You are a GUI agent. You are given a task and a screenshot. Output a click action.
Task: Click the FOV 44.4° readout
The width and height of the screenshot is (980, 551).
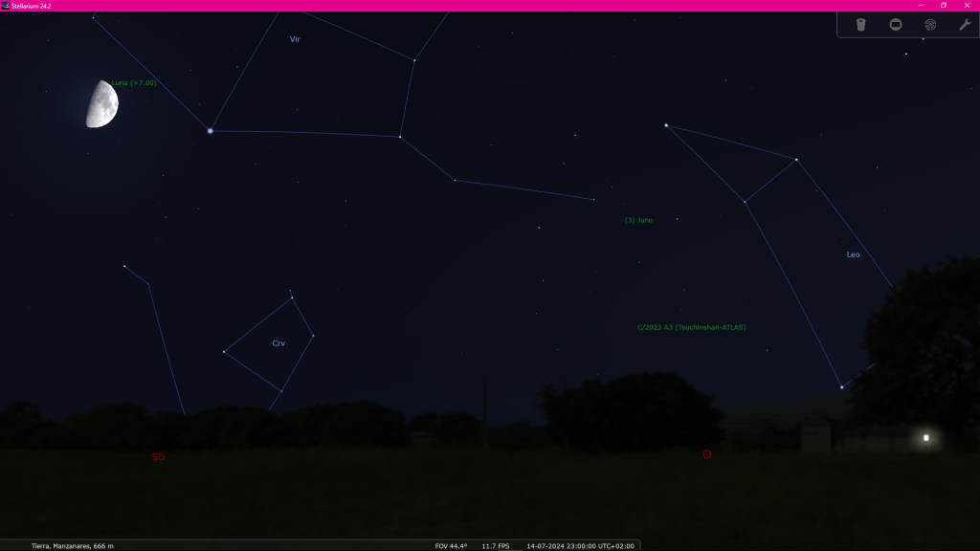pos(451,545)
